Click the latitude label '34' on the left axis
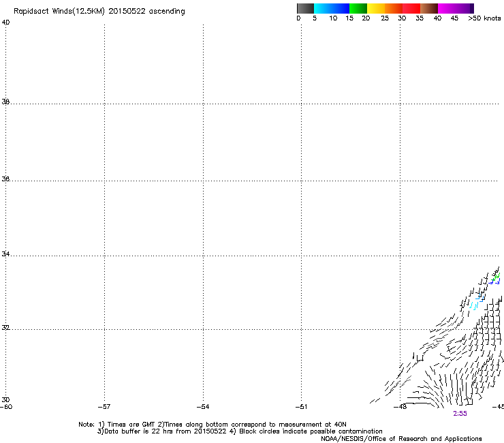Viewport: 504px width, 443px height. (5, 254)
